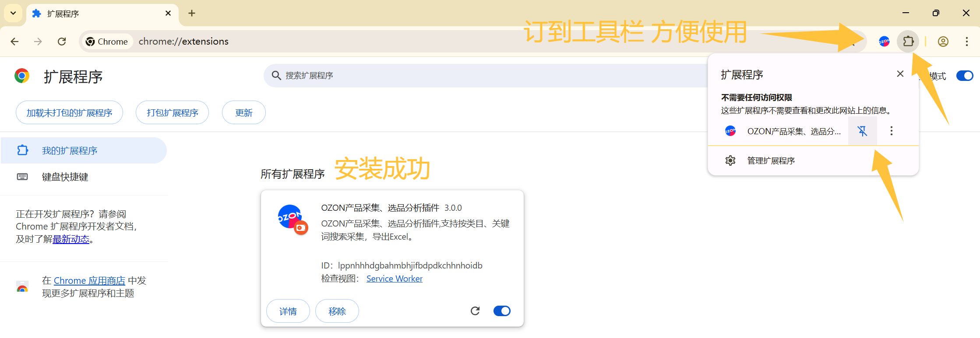Open the pinned OZON extension toolbar icon
Image resolution: width=980 pixels, height=338 pixels.
884,42
